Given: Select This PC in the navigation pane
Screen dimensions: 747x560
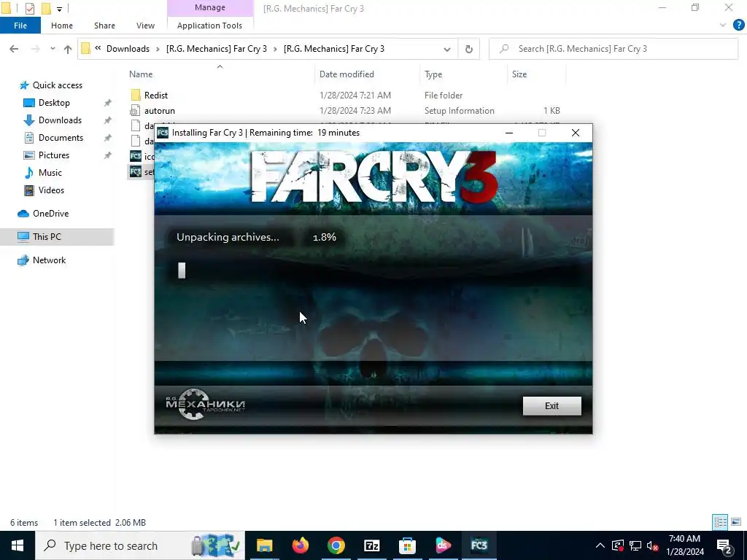Looking at the screenshot, I should tap(47, 237).
